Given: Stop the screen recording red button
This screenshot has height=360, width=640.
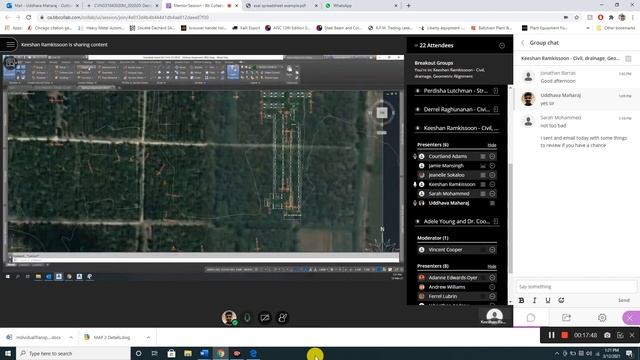Looking at the screenshot, I should coord(564,335).
